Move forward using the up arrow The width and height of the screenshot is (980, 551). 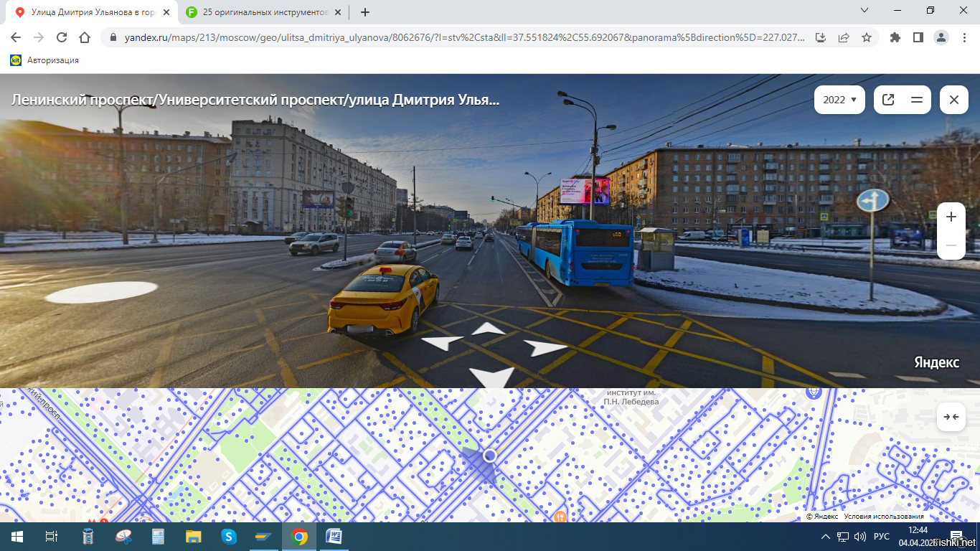tap(489, 329)
